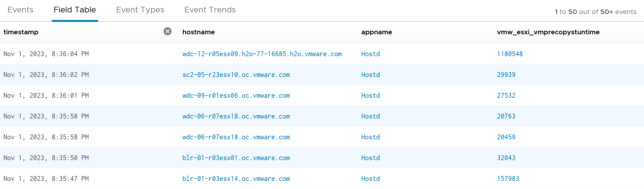The image size is (644, 189).
Task: Open hostname blr-01-r03esx14.oc.vmware.com
Action: [x=236, y=179]
